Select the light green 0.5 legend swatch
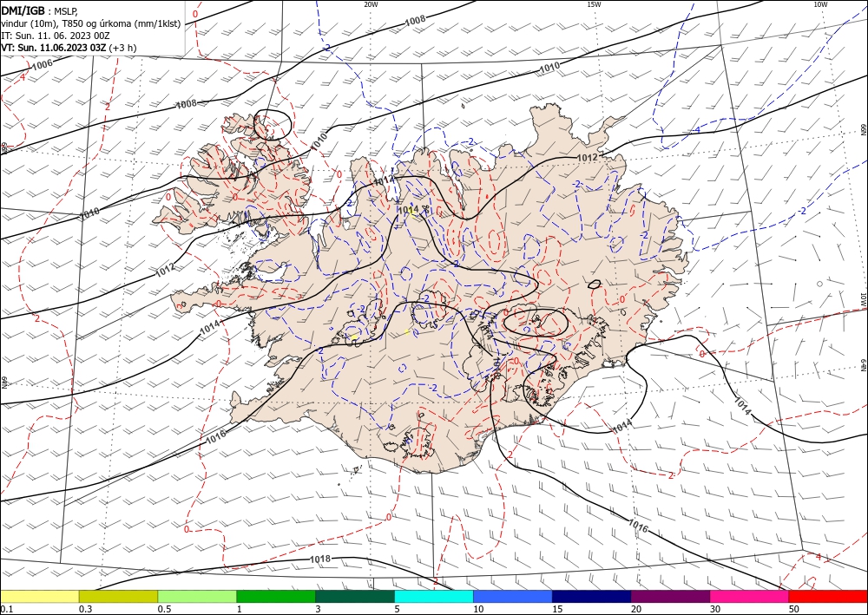The image size is (868, 615). [x=197, y=596]
